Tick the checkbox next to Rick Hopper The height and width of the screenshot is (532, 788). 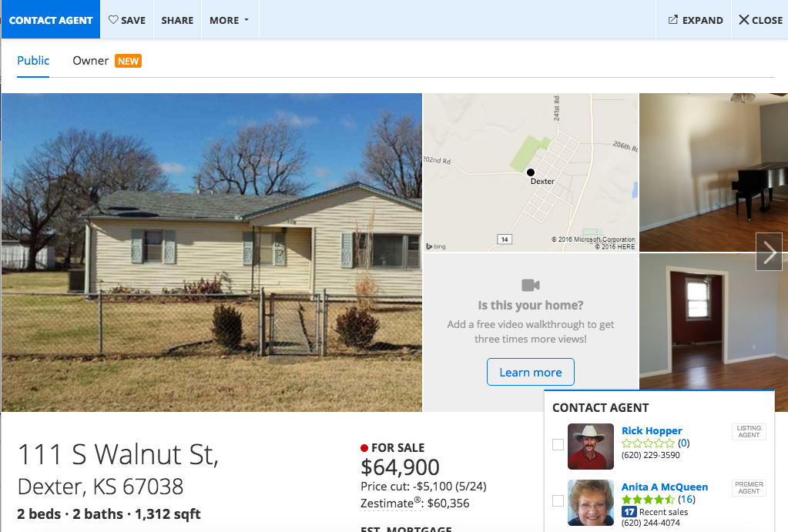[558, 444]
